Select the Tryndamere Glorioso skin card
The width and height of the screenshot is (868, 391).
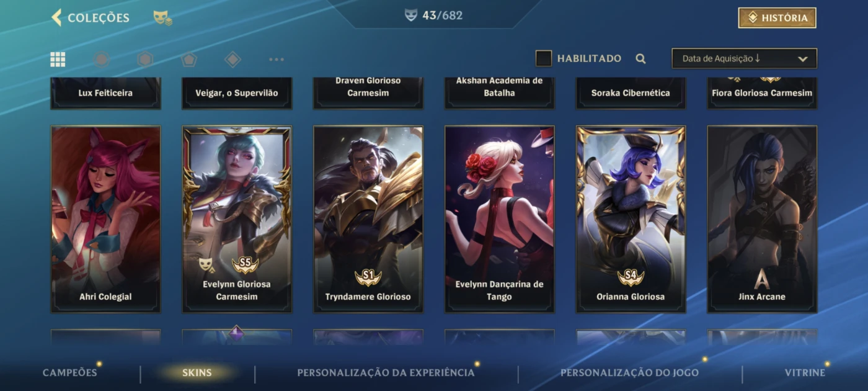click(368, 219)
